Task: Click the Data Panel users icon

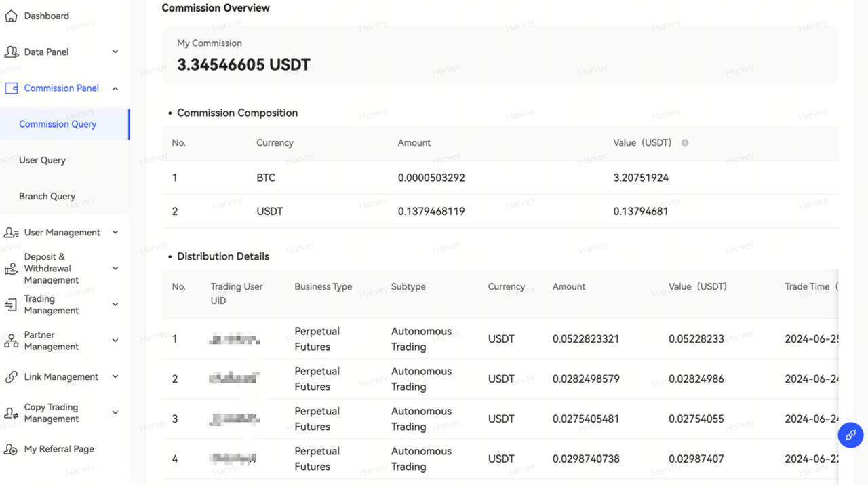Action: (11, 52)
